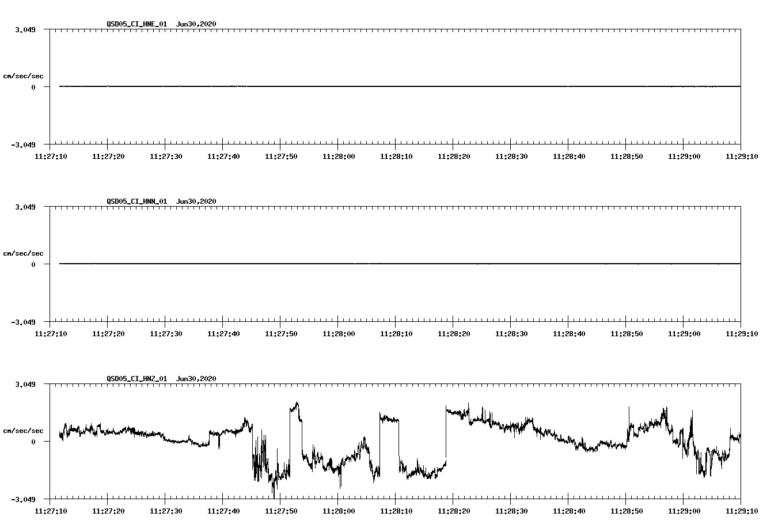The height and width of the screenshot is (532, 782).
Task: Click the cm/sec/sec unit label on HNZ plot
Action: pos(23,431)
